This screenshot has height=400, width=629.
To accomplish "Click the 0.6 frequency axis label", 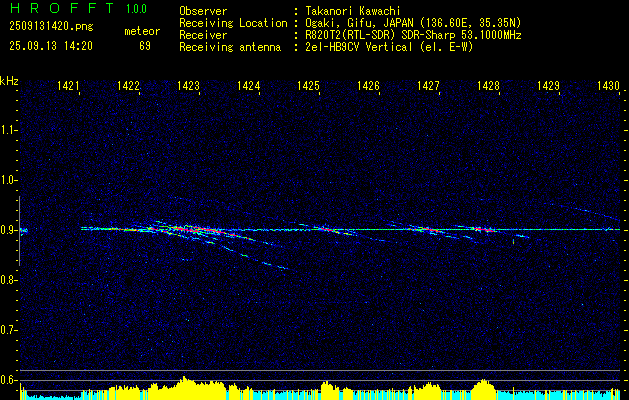I will [7, 380].
